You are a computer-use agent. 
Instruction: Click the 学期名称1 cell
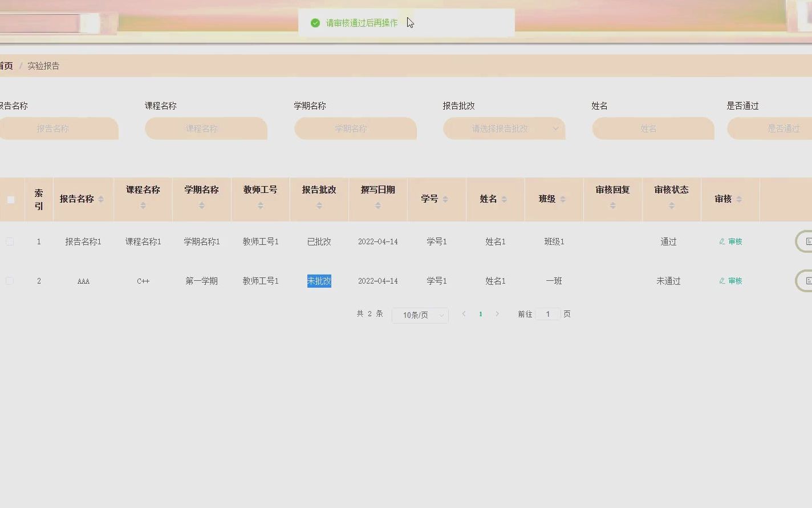[202, 241]
